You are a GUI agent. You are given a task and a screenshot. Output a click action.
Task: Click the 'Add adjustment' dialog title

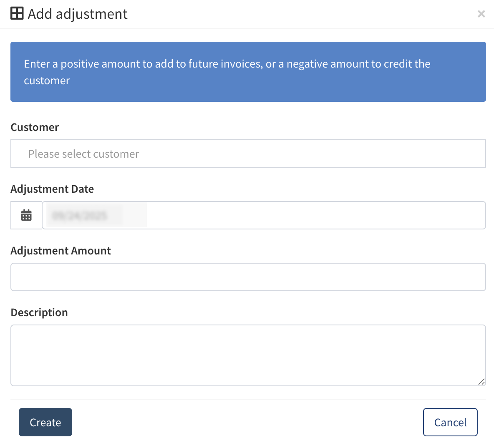coord(78,14)
